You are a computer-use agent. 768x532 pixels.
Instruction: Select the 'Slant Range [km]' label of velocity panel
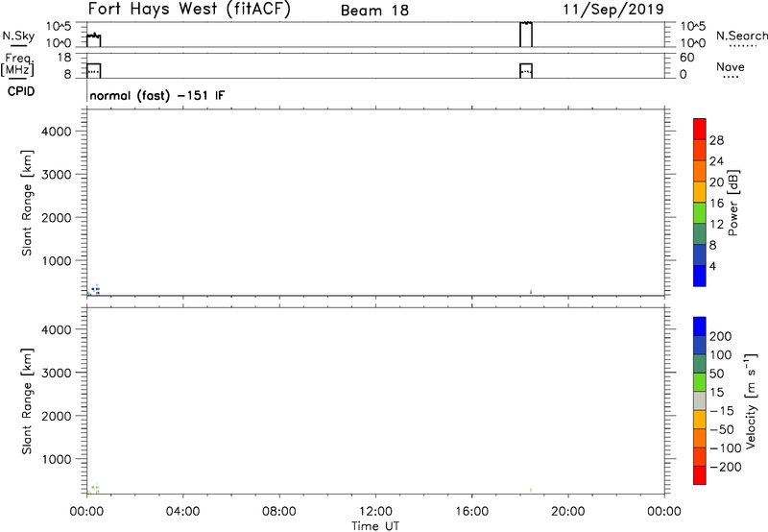coord(27,401)
